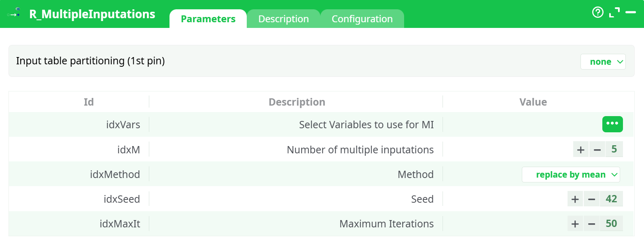Open the input table partitioning dropdown
Viewport: 644px width, 248px height.
[603, 62]
